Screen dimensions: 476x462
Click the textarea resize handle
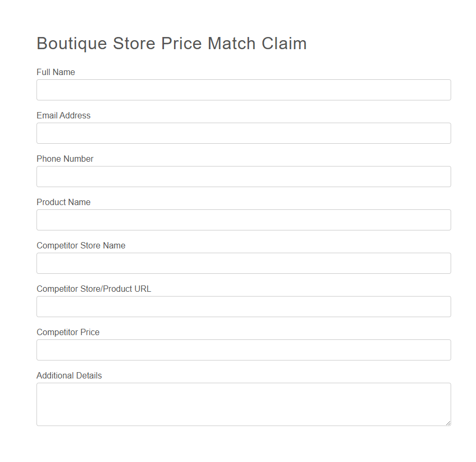448,423
